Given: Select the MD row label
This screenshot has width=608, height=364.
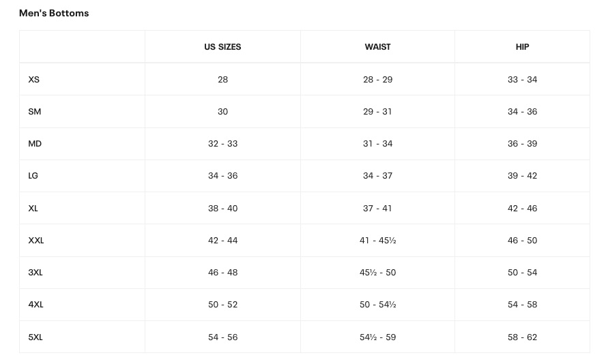Looking at the screenshot, I should (35, 144).
